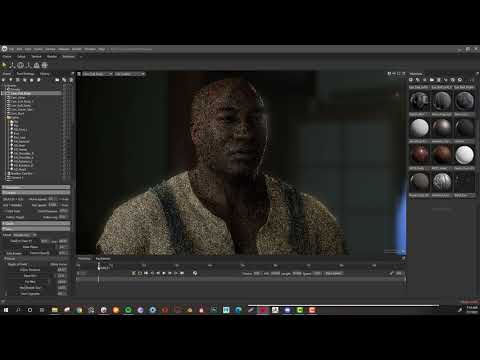Viewport: 480px width, 360px height.
Task: Open the timeline wrench settings icon
Action: click(392, 273)
